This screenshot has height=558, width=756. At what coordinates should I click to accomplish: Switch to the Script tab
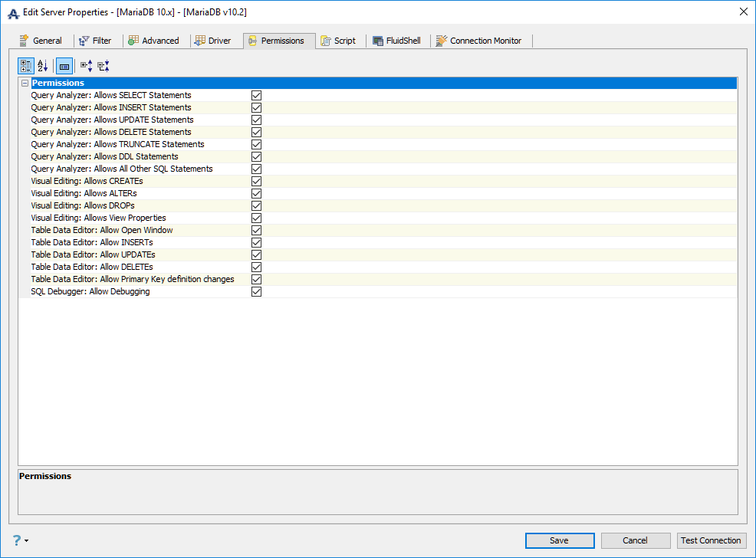tap(338, 41)
